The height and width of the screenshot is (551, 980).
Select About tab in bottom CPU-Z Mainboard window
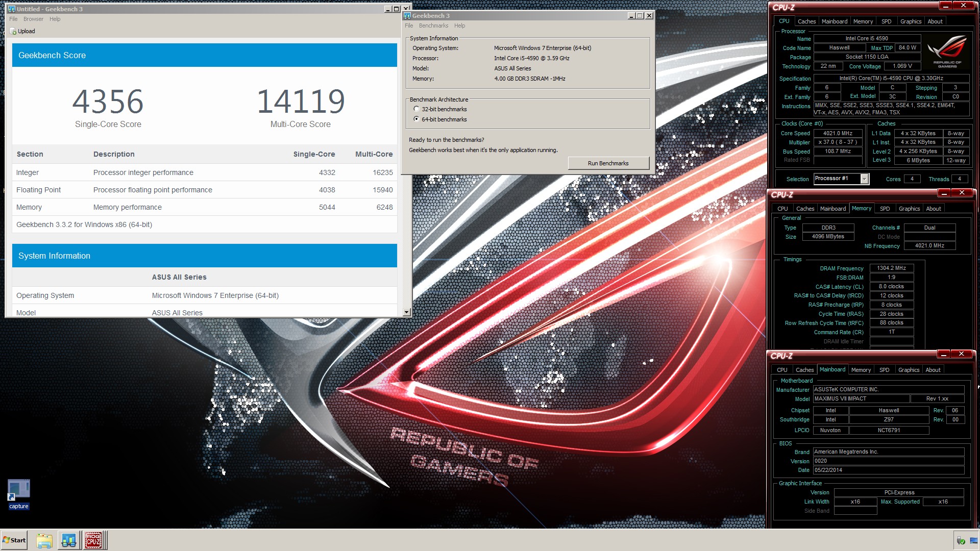pos(933,370)
